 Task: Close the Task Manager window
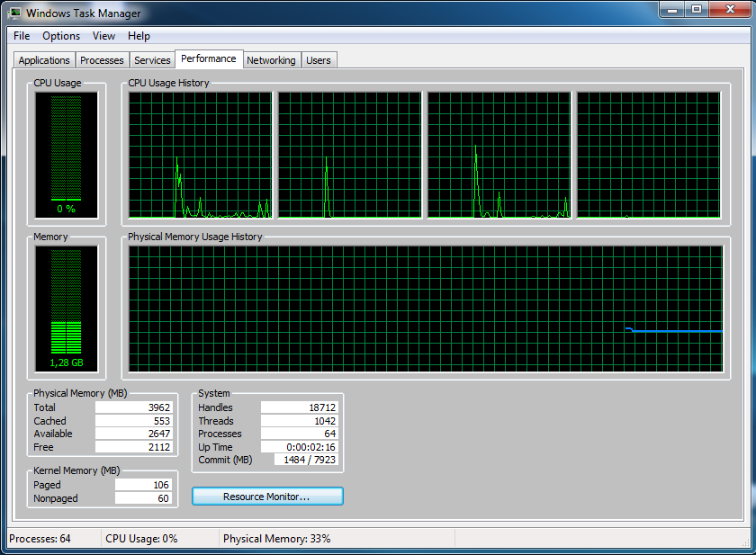(731, 9)
